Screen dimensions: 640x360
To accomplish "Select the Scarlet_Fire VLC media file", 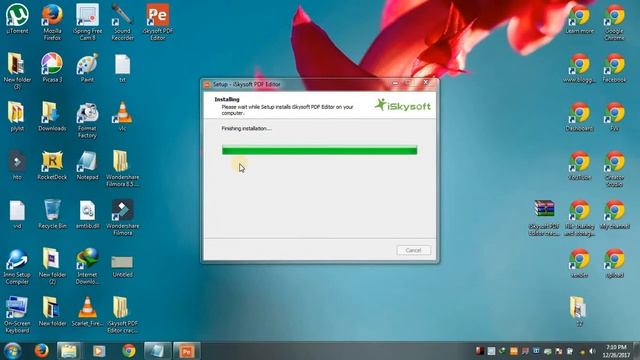I will click(x=87, y=311).
